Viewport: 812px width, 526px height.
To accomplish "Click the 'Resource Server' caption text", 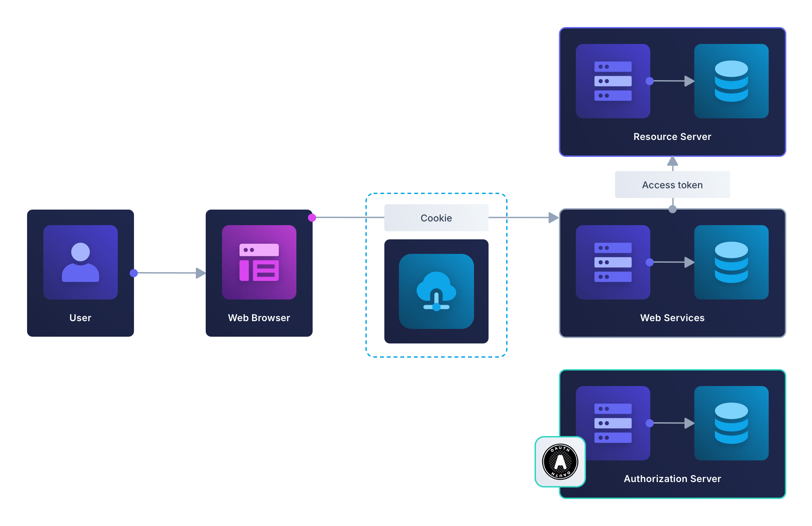I will [x=672, y=137].
